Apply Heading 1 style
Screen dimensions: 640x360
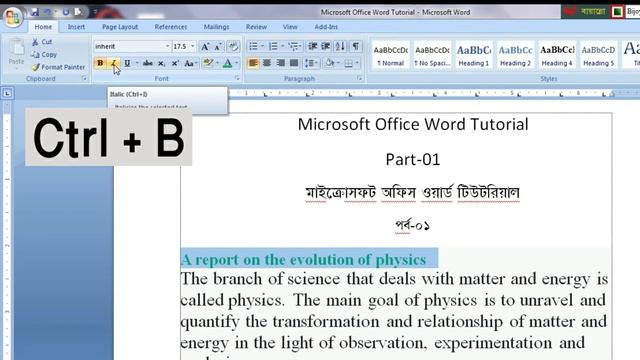pyautogui.click(x=473, y=55)
